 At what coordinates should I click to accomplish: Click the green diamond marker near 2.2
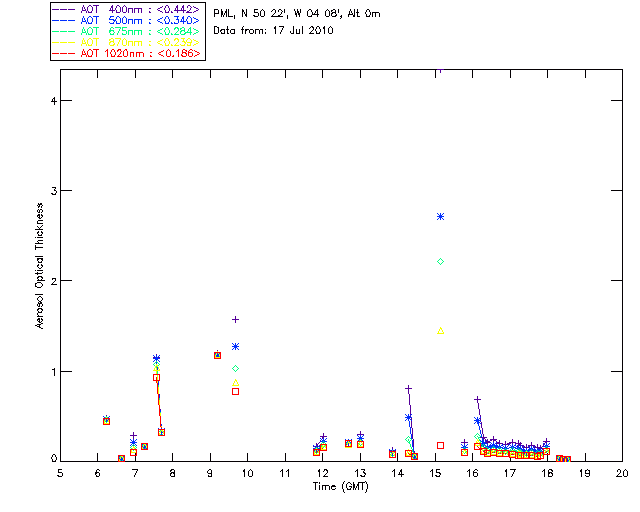point(440,261)
